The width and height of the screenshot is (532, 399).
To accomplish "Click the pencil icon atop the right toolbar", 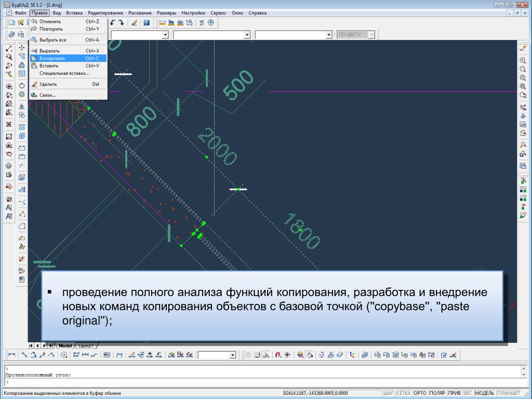I will tap(523, 48).
